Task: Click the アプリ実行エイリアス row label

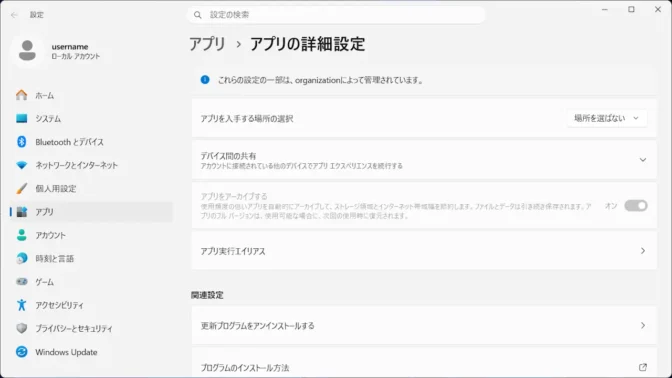Action: coord(233,251)
